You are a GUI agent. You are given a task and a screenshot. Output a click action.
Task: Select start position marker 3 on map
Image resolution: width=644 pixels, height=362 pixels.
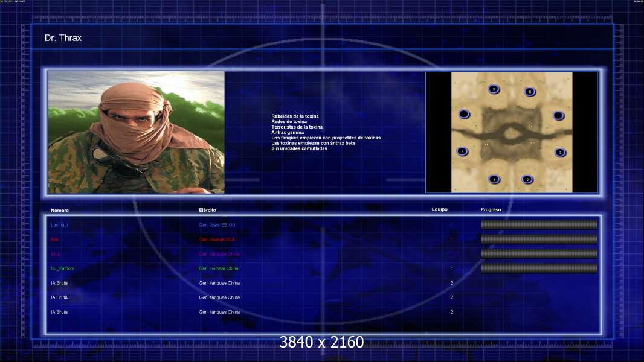pyautogui.click(x=560, y=153)
